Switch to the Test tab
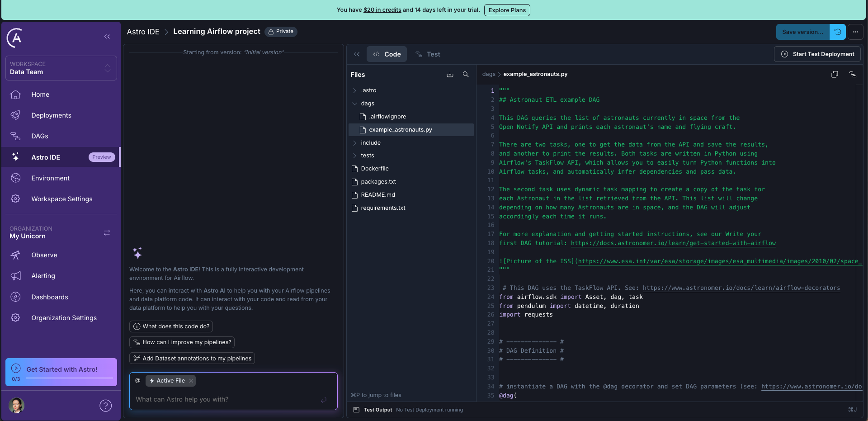 point(428,54)
